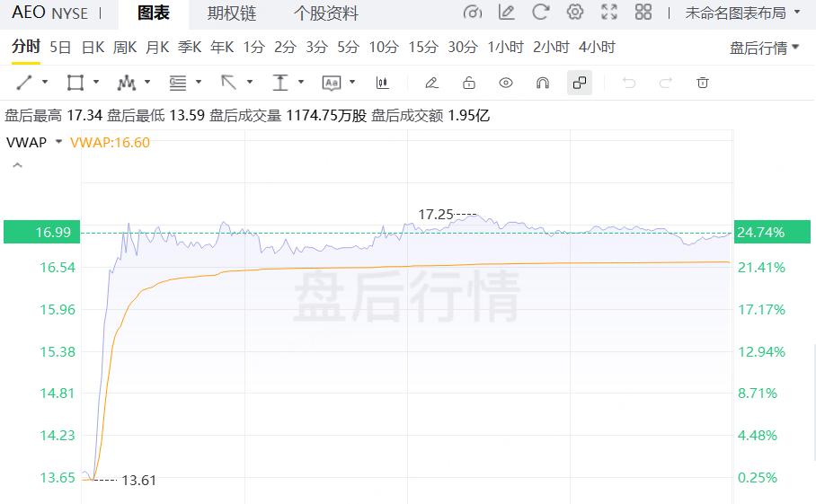Image resolution: width=816 pixels, height=504 pixels.
Task: Expand wave pattern tool options
Action: coord(147,82)
